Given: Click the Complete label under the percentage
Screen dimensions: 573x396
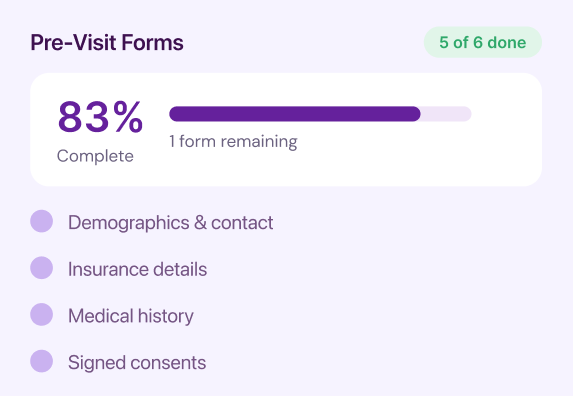Looking at the screenshot, I should coord(95,156).
